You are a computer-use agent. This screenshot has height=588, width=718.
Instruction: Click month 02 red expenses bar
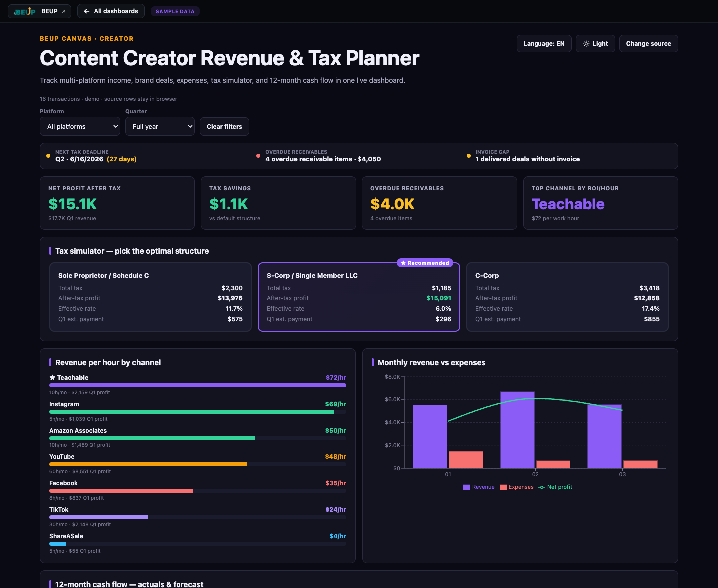[553, 464]
